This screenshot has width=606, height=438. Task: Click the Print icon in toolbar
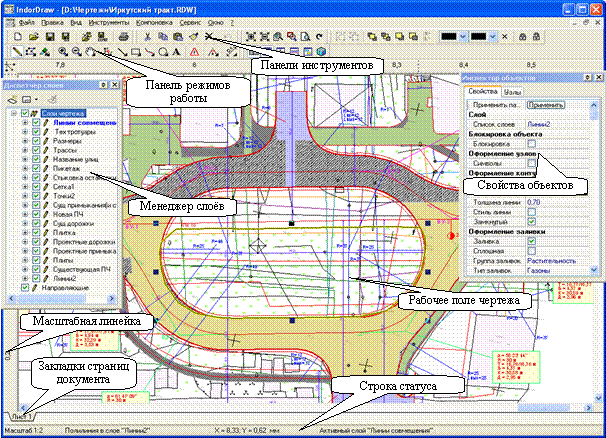pos(122,35)
